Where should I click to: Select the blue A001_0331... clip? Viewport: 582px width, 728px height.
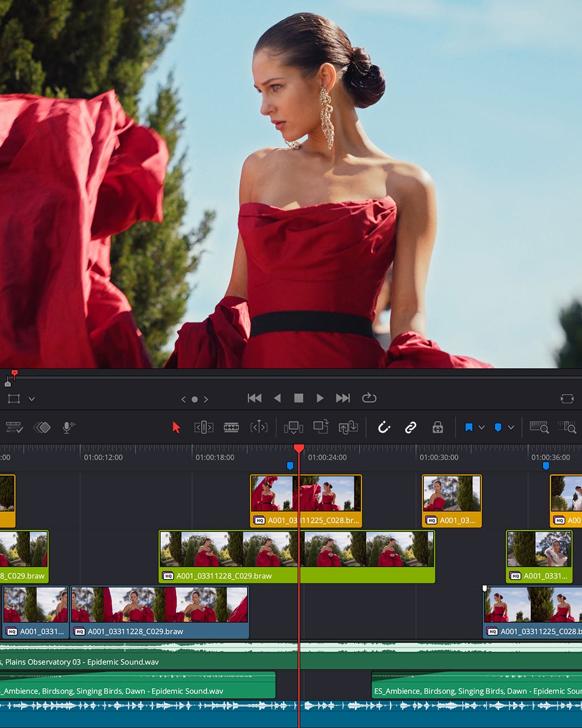coord(36,612)
